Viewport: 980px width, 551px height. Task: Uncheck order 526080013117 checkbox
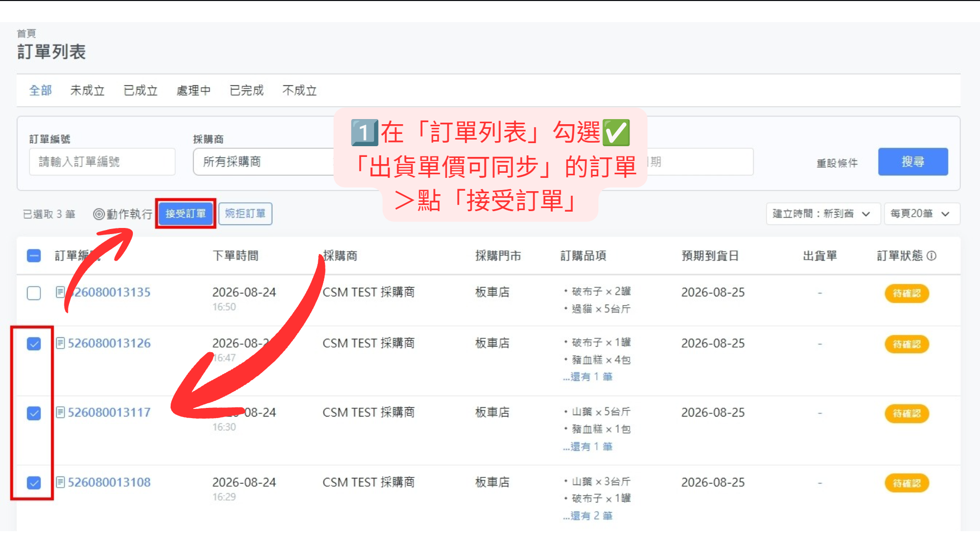click(34, 413)
